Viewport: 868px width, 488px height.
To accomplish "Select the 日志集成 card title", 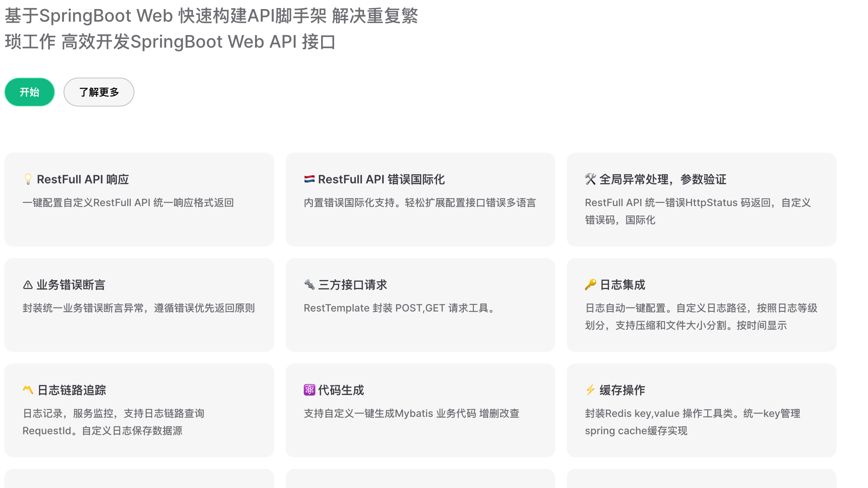I will coord(622,285).
